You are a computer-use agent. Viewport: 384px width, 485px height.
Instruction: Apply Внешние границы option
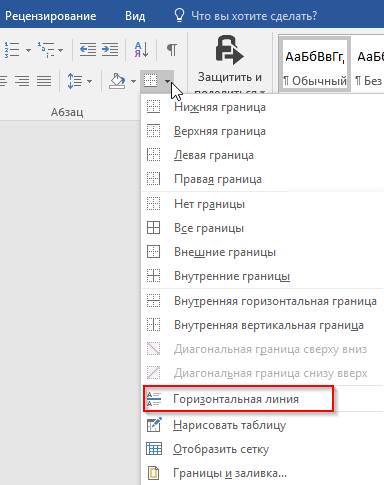coord(263,252)
